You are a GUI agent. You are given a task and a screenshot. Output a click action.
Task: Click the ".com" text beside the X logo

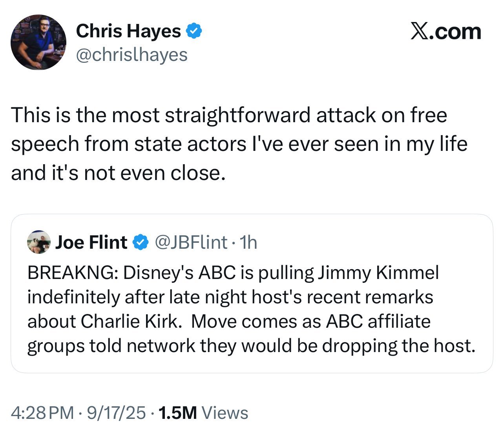(456, 31)
